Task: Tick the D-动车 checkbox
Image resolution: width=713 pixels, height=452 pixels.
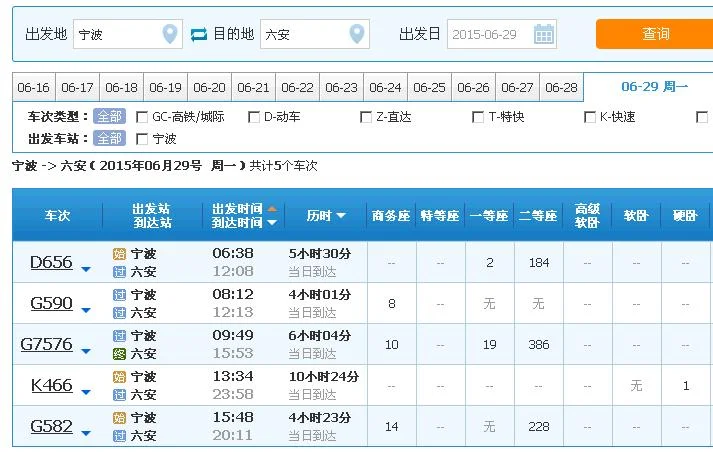Action: (x=254, y=117)
